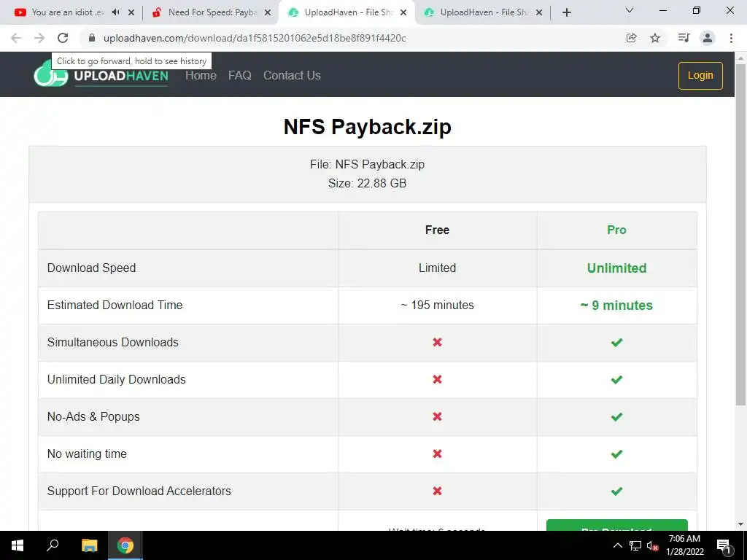Click the scrollbar down arrow

coord(740,524)
